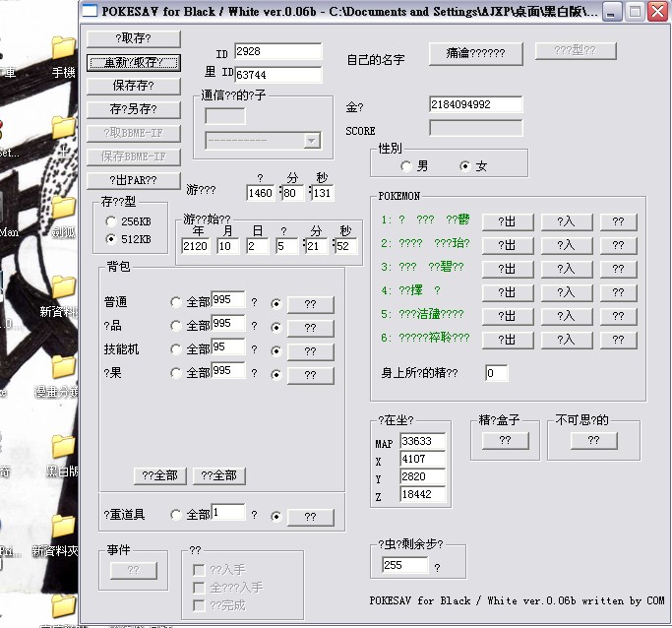This screenshot has height=628, width=672.
Task: Select the 256KB save type radio
Action: [x=111, y=221]
